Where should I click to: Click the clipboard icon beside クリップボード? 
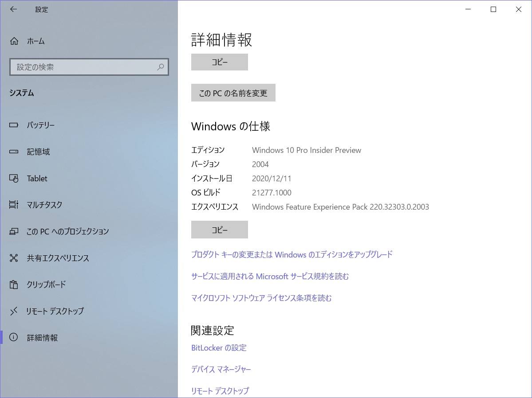pyautogui.click(x=14, y=285)
